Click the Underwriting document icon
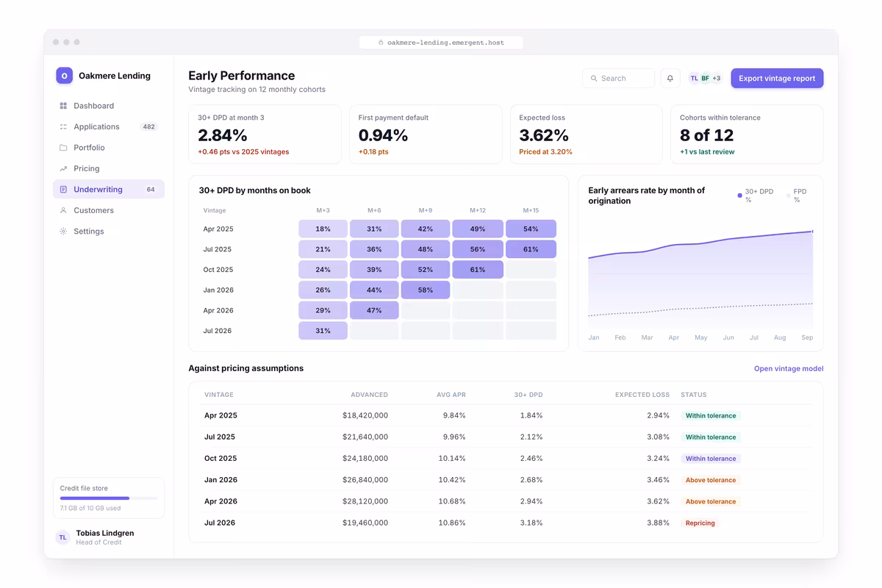Image resolution: width=882 pixels, height=588 pixels. pyautogui.click(x=63, y=190)
